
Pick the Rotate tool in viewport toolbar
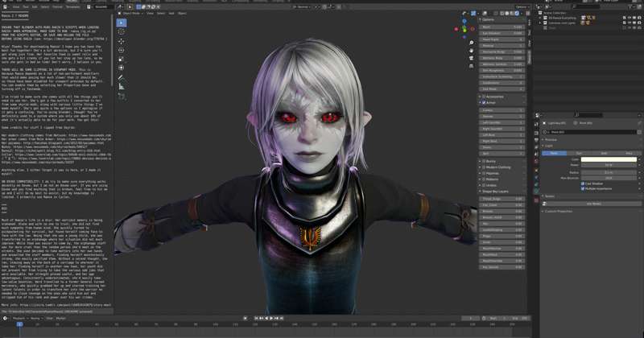tap(122, 50)
